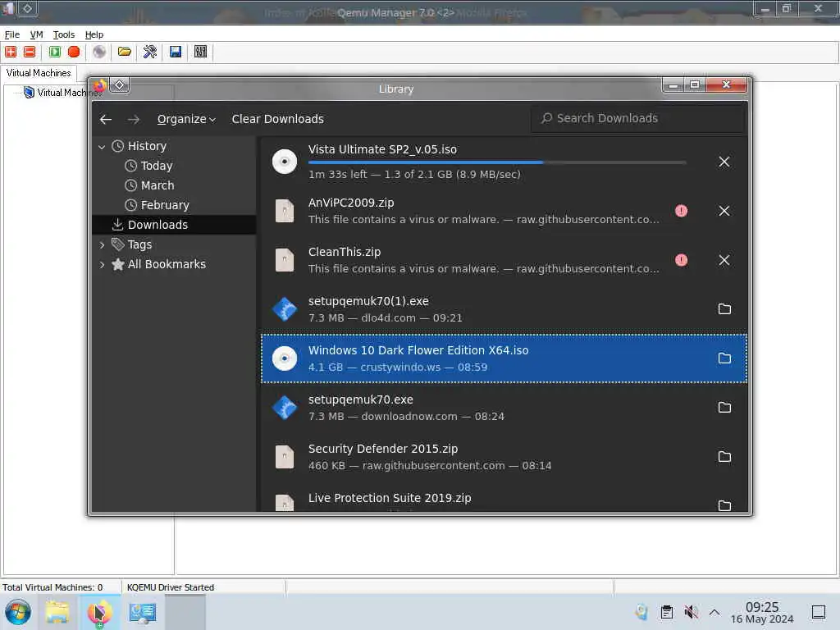Screen dimensions: 840x630
Task: Show hidden tray icons with the chevron
Action: (x=714, y=612)
